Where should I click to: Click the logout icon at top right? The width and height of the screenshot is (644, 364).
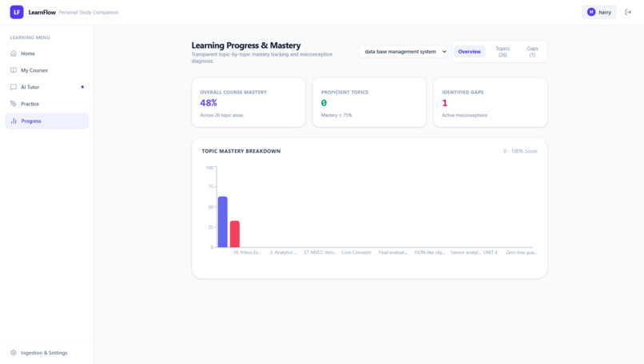point(628,12)
